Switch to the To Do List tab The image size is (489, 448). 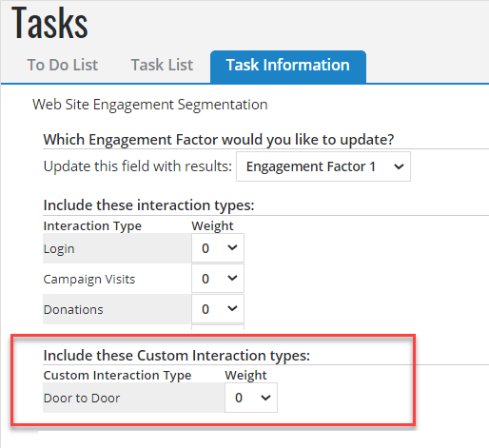(63, 65)
